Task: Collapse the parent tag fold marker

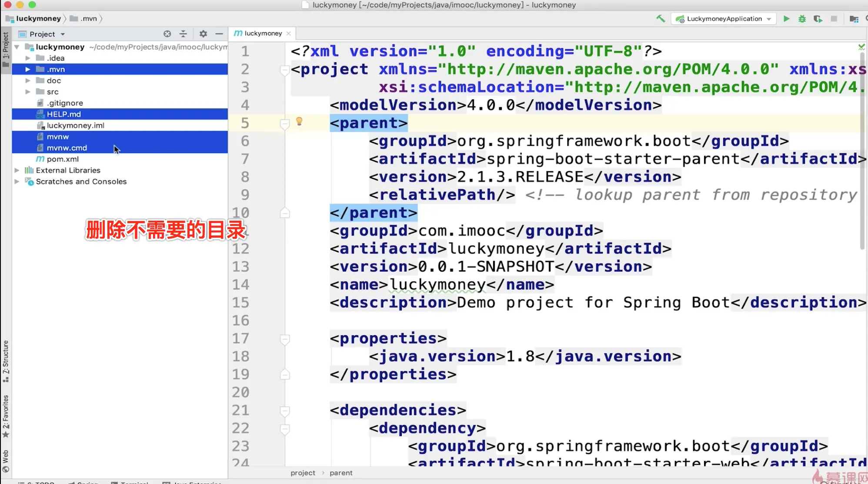Action: 285,124
